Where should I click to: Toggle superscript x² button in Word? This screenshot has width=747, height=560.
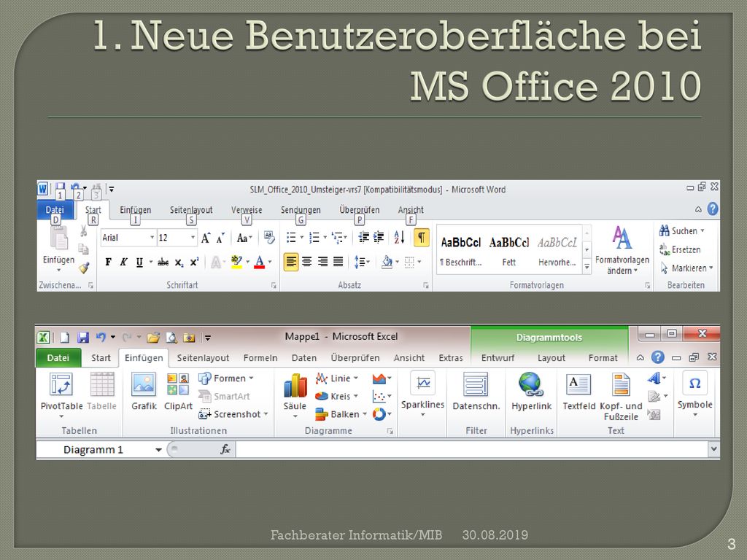click(194, 262)
